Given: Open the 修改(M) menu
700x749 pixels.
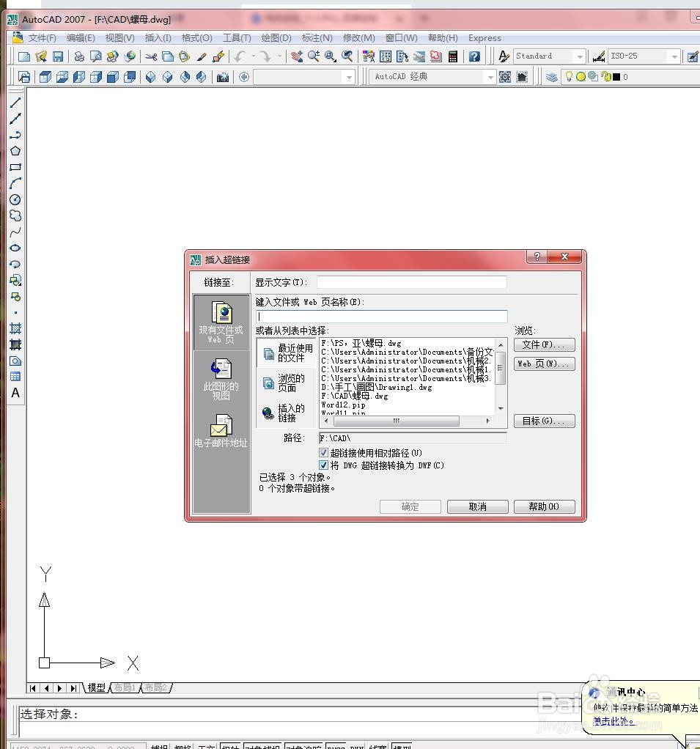Looking at the screenshot, I should click(359, 37).
